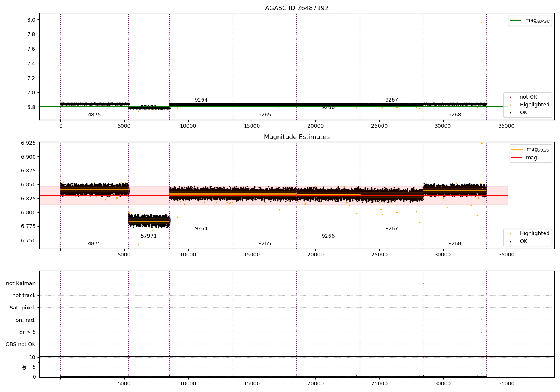The width and height of the screenshot is (560, 392).
Task: Select the 6.900 y-axis tick label
Action: (x=28, y=157)
